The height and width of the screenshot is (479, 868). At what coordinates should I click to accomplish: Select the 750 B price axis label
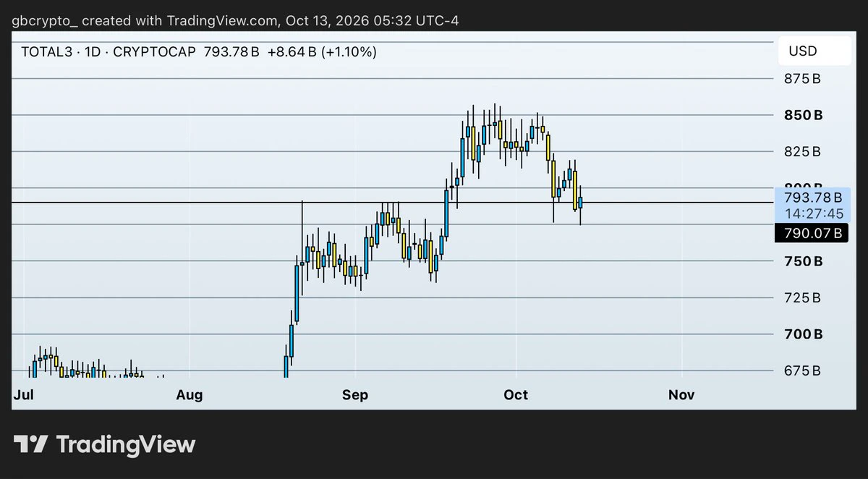pos(804,261)
